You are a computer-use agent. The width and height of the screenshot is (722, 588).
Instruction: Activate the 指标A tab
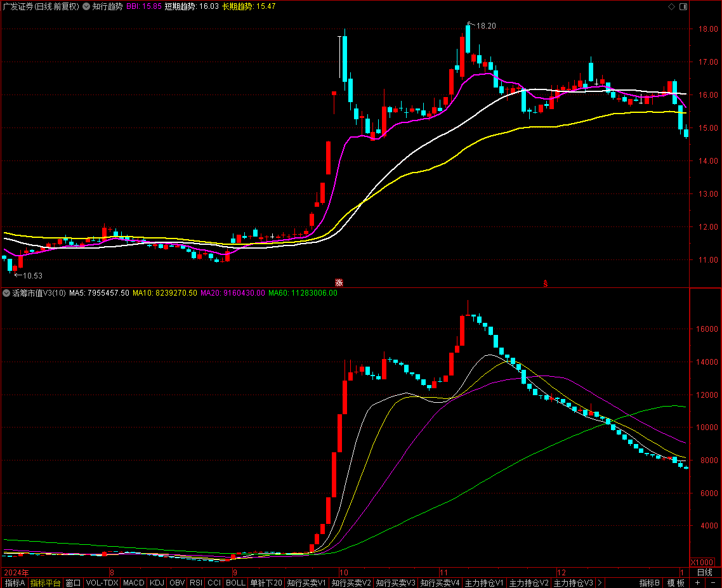pyautogui.click(x=15, y=583)
